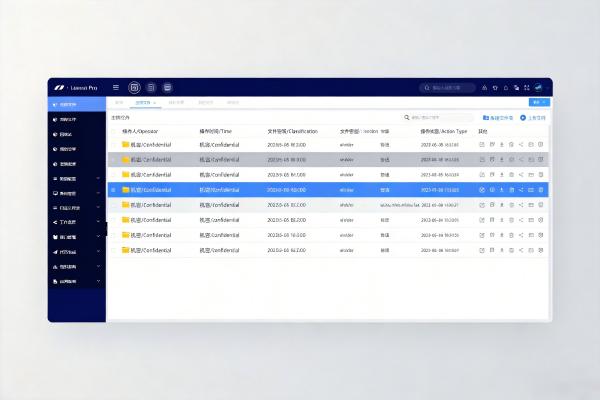The height and width of the screenshot is (400, 600).
Task: Select the circled active module icon in header
Action: (134, 88)
